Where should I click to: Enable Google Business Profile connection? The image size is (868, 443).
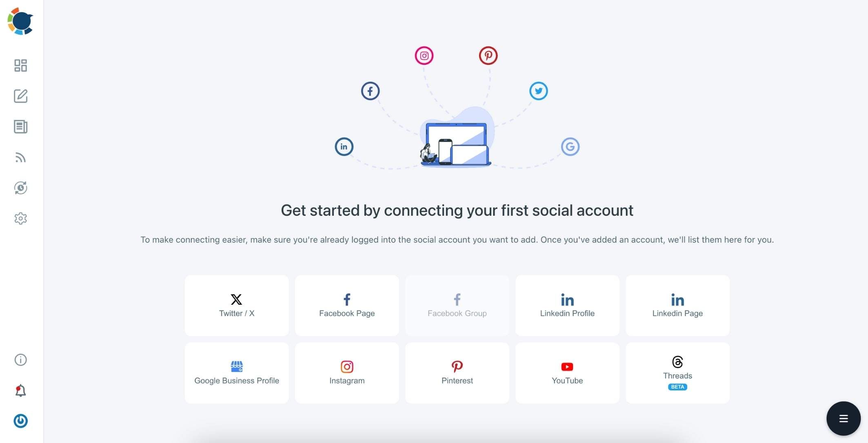coord(236,372)
